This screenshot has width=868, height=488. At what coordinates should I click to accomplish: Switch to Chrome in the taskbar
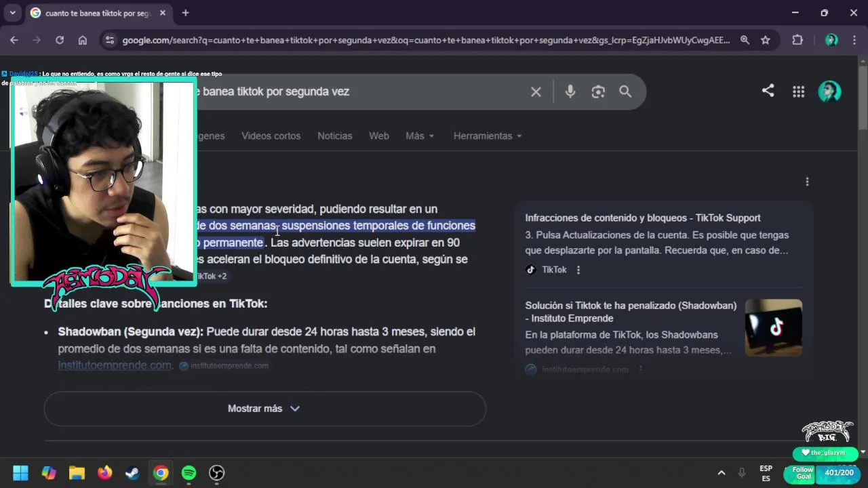[x=161, y=472]
